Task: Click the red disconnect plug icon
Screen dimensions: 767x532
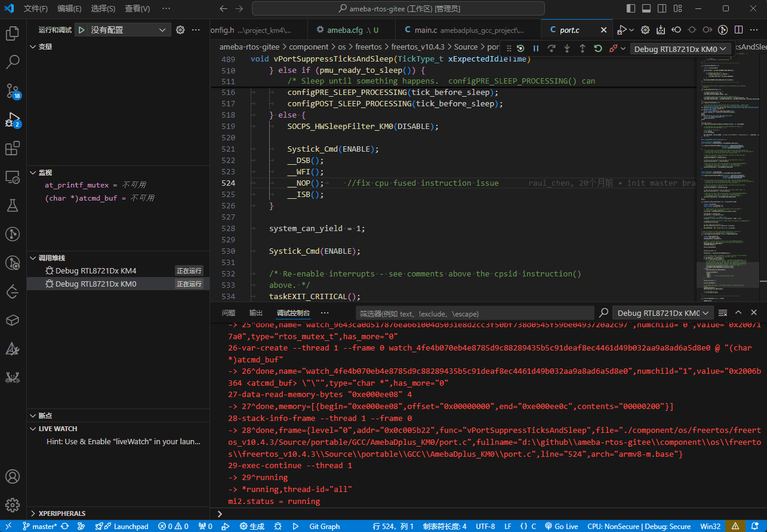Action: 613,48
